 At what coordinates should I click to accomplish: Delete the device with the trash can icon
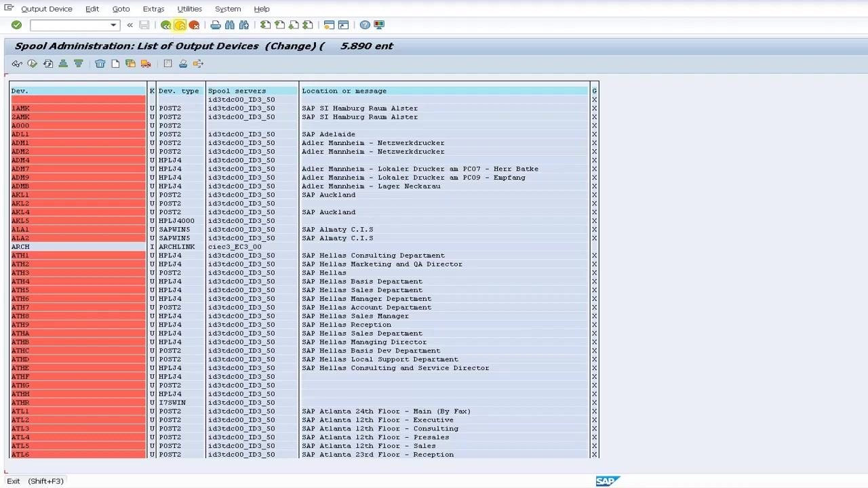(x=100, y=64)
